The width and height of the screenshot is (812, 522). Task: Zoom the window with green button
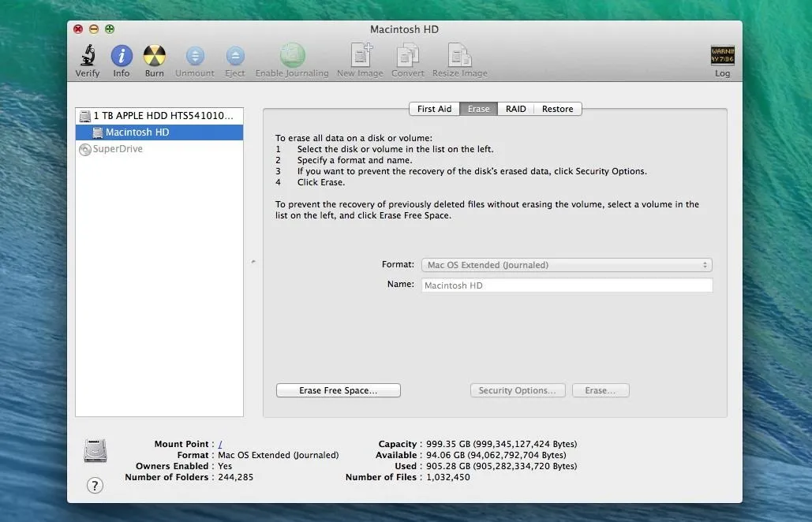tap(110, 29)
